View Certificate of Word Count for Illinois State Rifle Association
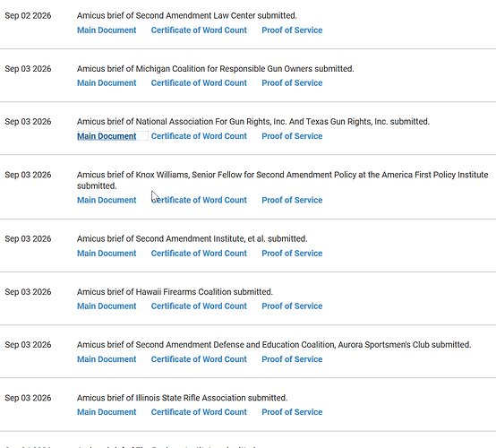 click(x=199, y=412)
